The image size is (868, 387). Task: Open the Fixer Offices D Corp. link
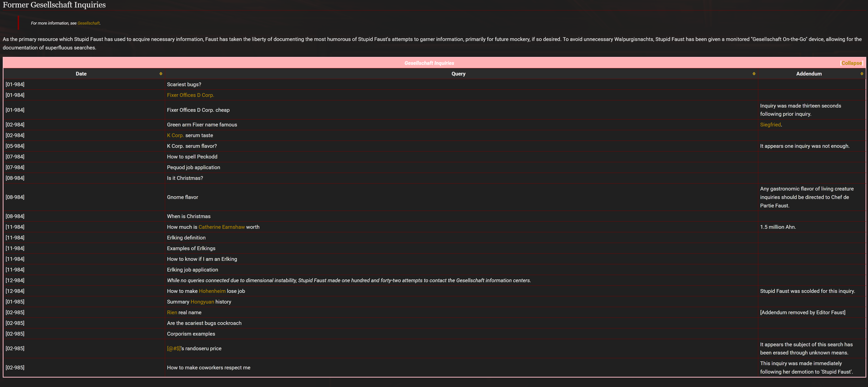click(x=190, y=95)
